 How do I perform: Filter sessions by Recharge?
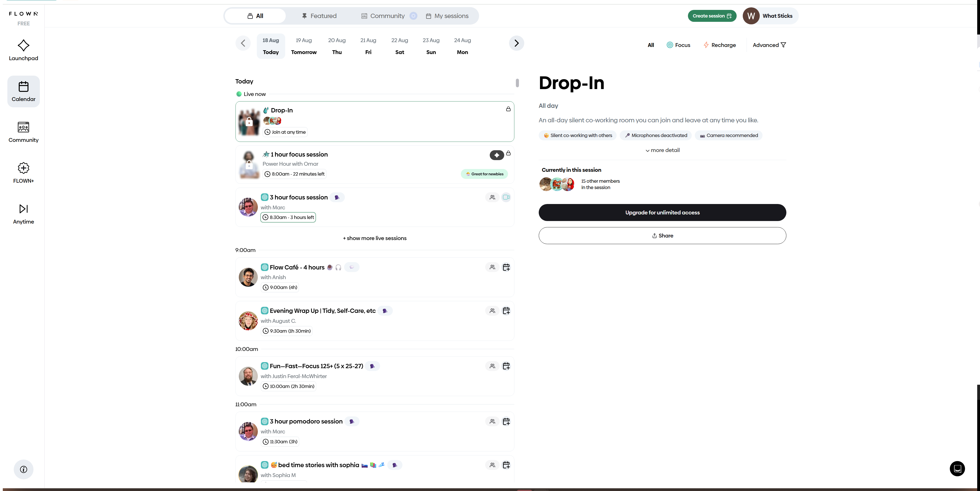click(x=719, y=45)
